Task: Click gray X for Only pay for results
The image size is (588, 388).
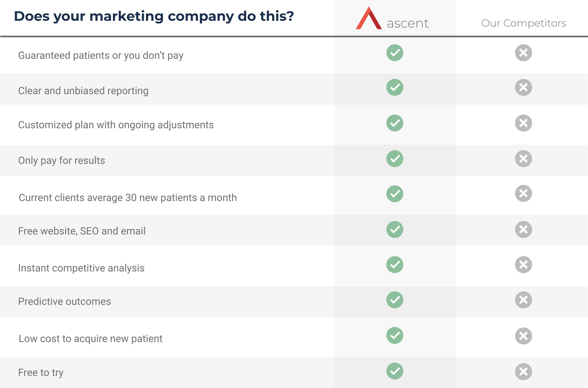Action: click(523, 159)
